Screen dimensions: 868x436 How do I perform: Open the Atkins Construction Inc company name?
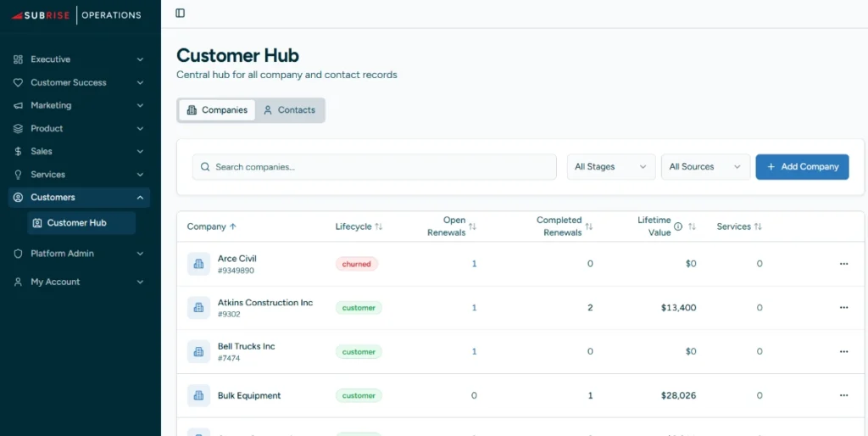click(x=265, y=303)
